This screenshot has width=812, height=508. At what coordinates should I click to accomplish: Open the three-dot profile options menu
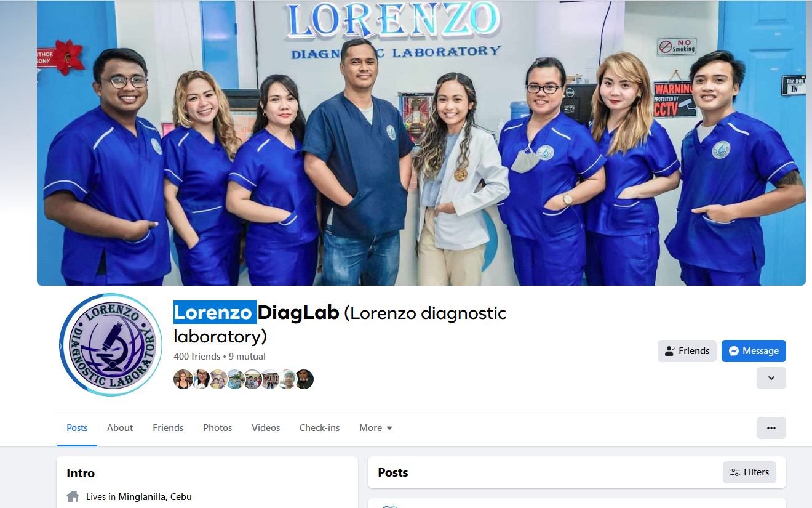tap(771, 428)
